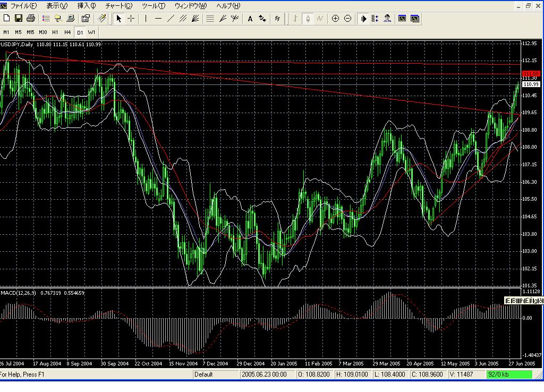Image resolution: width=544 pixels, height=392 pixels.
Task: Switch to Candlestick chart mode
Action: (x=308, y=19)
